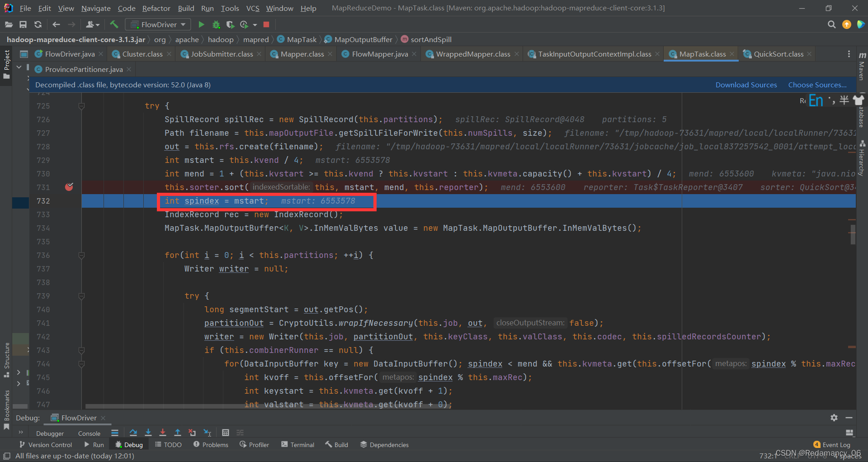
Task: Collapse the try block fold on line 725
Action: point(82,106)
